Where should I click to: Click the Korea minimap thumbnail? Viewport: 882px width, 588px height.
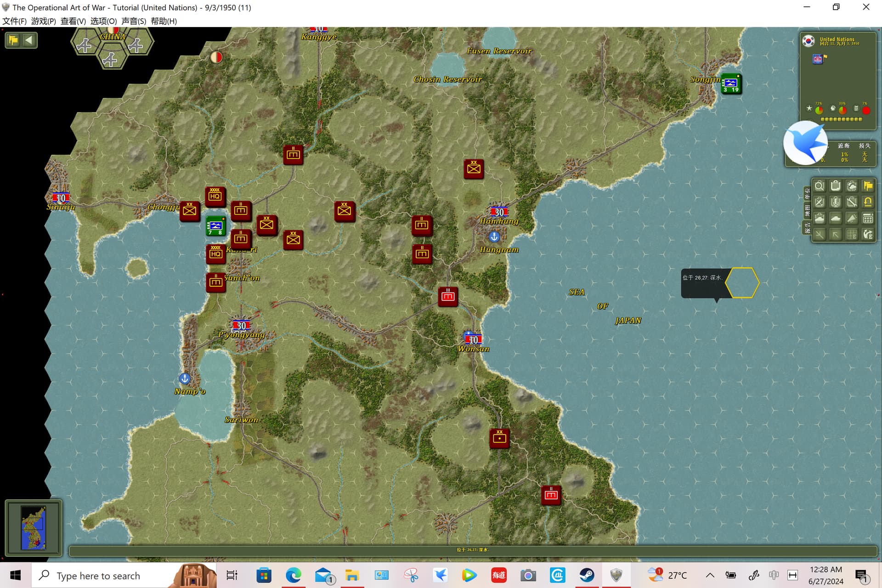click(34, 528)
